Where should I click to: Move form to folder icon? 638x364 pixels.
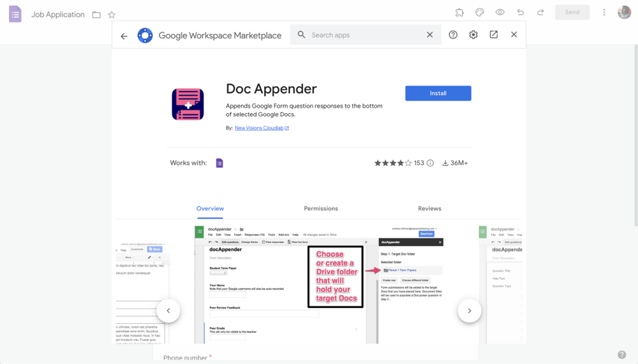click(96, 15)
